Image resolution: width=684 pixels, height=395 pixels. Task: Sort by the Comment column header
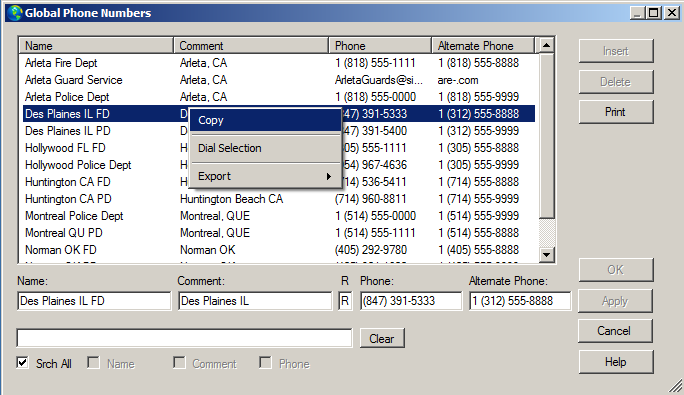[251, 45]
